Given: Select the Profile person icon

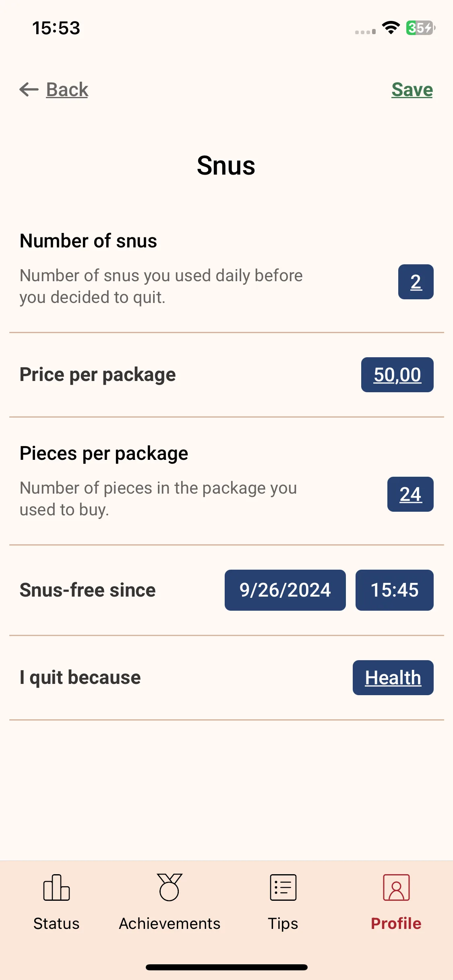Looking at the screenshot, I should [396, 887].
